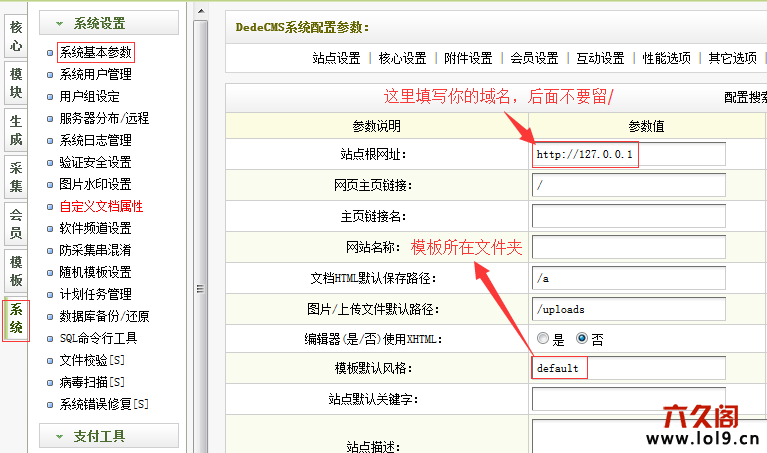Viewport: 767px width, 453px height.
Task: Open 系统用户管理 menu entry
Action: [x=96, y=74]
